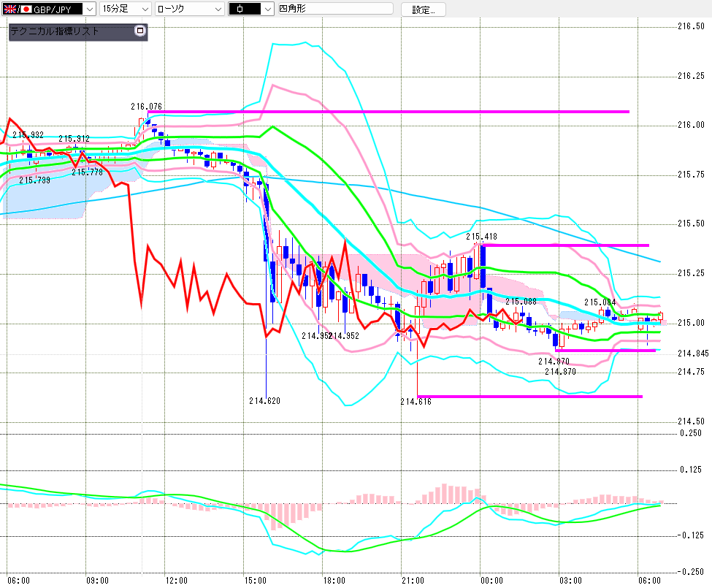Screen dimensions: 712x588
Task: Click the magenta line near 214.870
Action: 605,350
